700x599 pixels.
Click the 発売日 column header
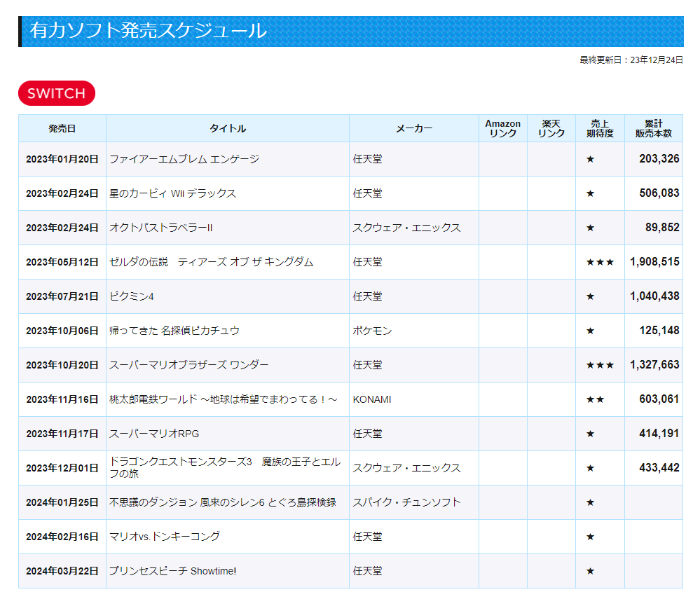point(62,128)
